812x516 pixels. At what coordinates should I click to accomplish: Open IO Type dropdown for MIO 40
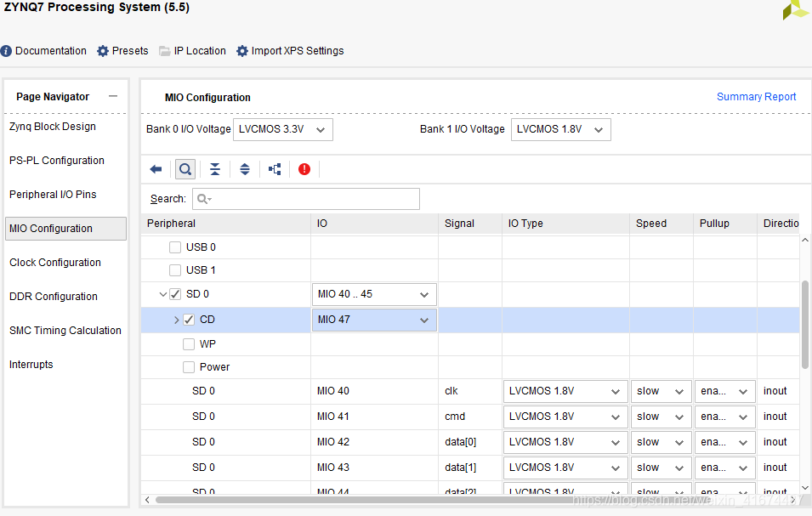pos(565,391)
